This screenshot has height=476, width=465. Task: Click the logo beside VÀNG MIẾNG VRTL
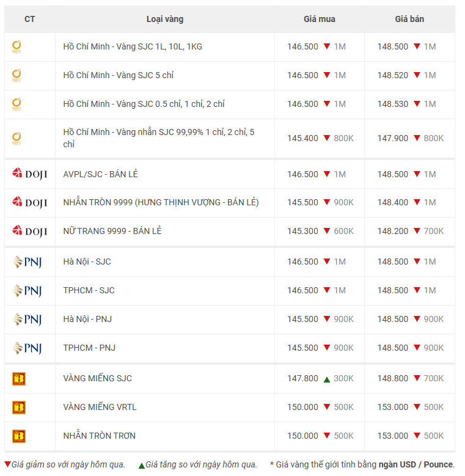coord(19,408)
